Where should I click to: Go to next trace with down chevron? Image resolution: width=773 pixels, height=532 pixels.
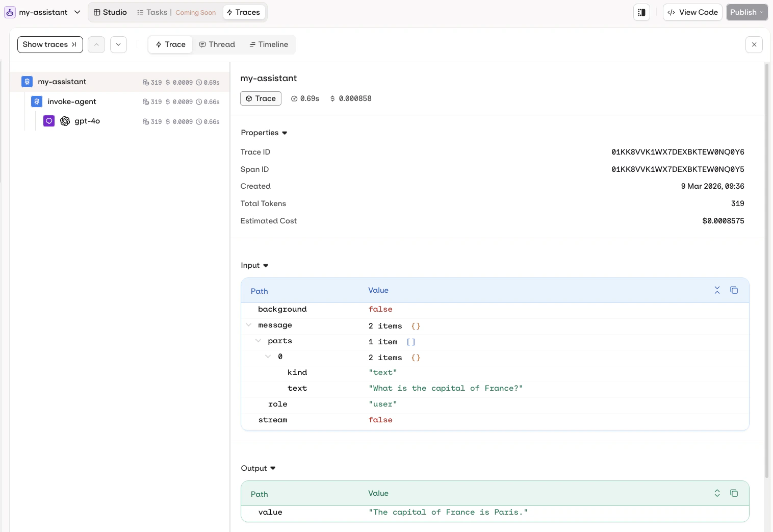(x=118, y=44)
